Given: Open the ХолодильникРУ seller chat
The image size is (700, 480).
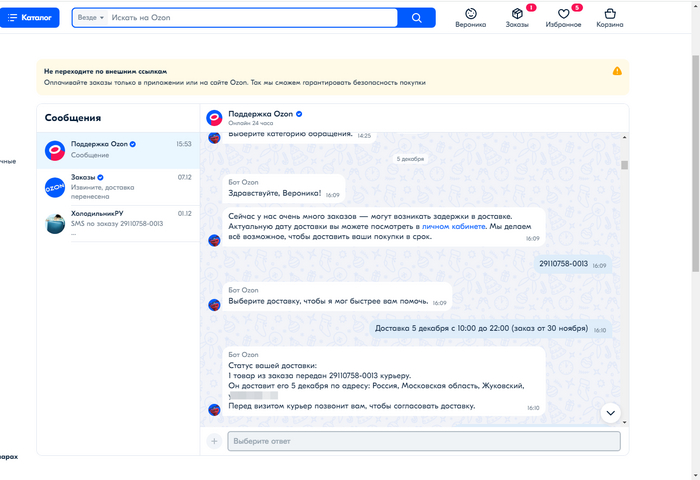Looking at the screenshot, I should point(118,223).
